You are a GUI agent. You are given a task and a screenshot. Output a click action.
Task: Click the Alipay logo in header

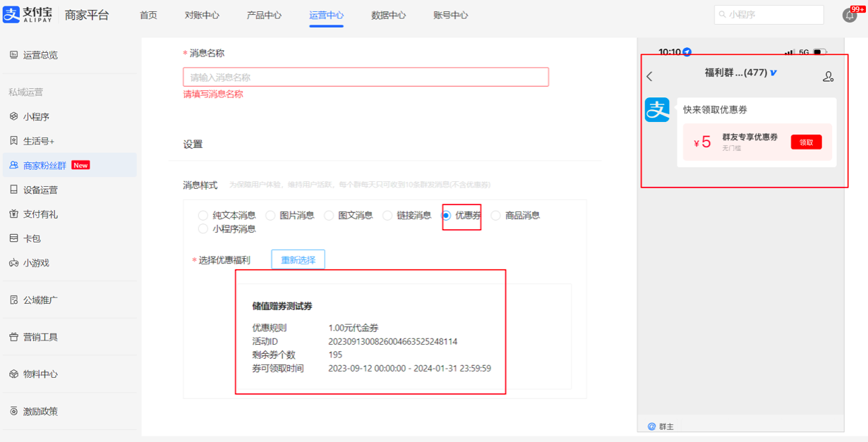(28, 15)
